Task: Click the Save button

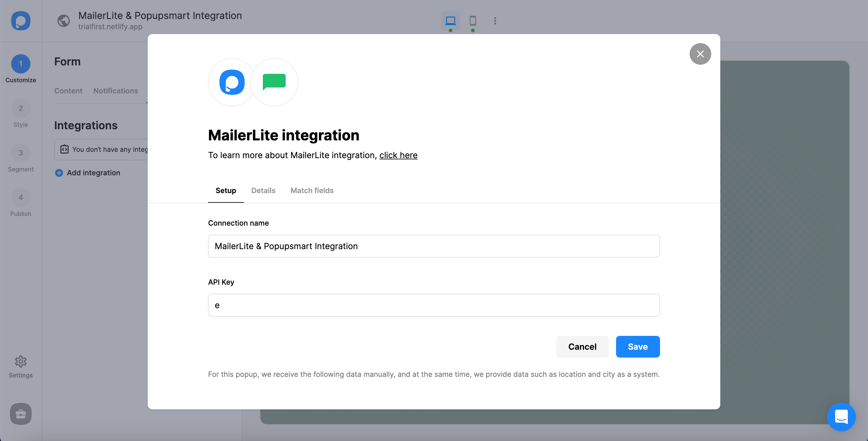Action: click(637, 347)
